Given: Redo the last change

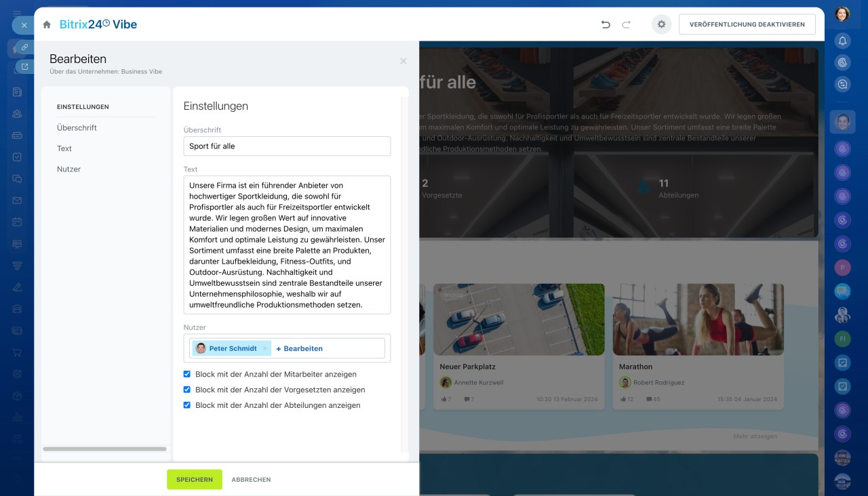Looking at the screenshot, I should (x=626, y=24).
